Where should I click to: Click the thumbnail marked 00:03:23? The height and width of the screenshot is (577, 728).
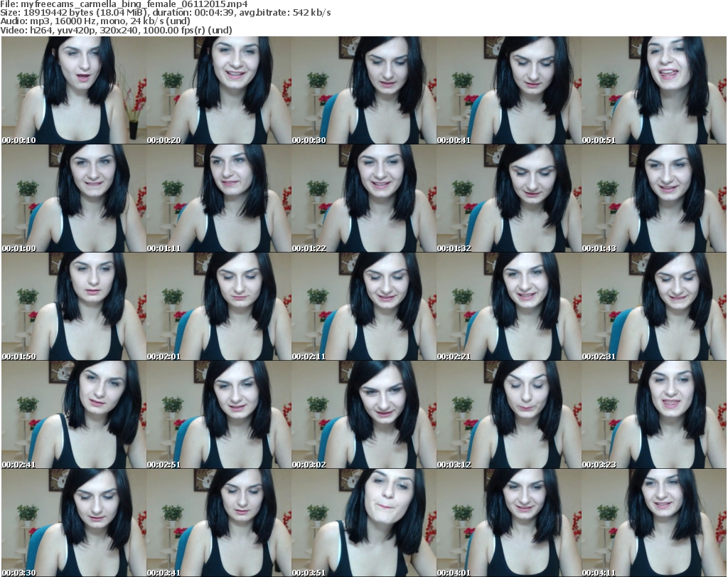pyautogui.click(x=653, y=415)
